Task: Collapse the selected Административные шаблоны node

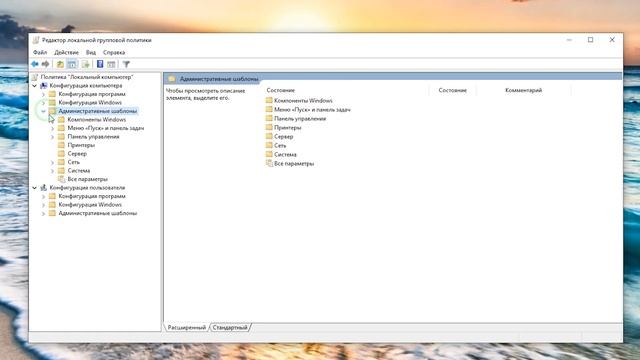Action: 44,111
